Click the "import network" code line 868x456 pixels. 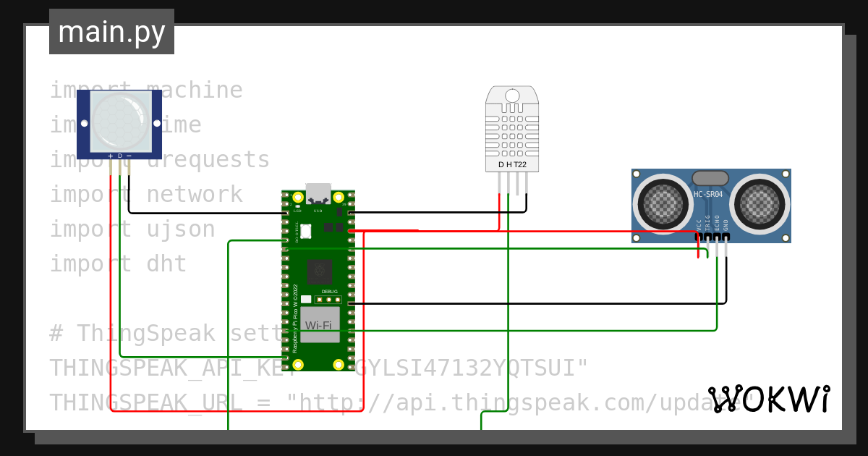tap(146, 194)
